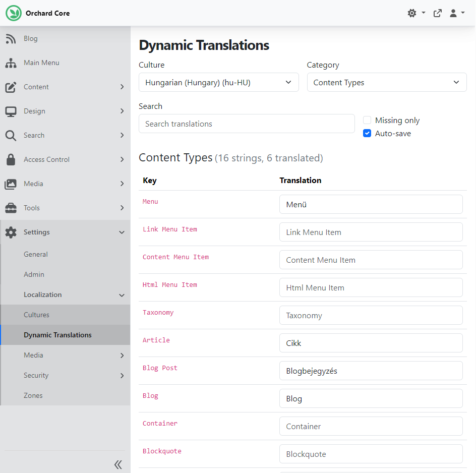The width and height of the screenshot is (476, 473).
Task: Open Main Menu sidebar link
Action: click(41, 63)
